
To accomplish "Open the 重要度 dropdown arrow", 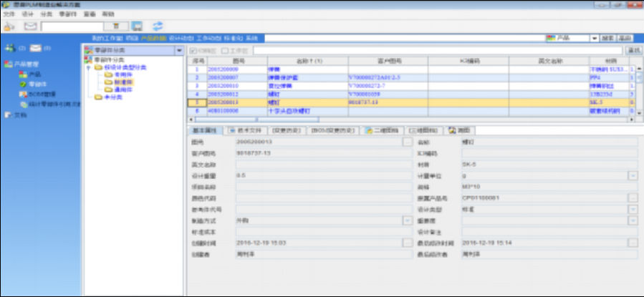I will pyautogui.click(x=633, y=220).
